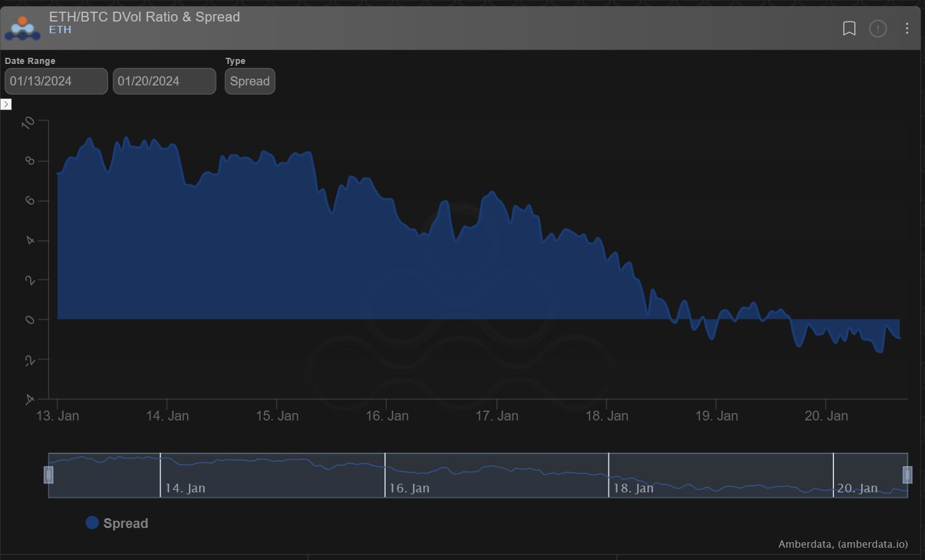Click the ETH subtitle under the chart title
Screen dimensions: 925x560
click(60, 30)
